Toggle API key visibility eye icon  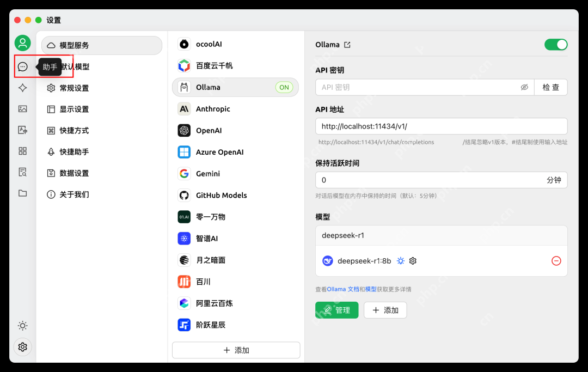(524, 87)
